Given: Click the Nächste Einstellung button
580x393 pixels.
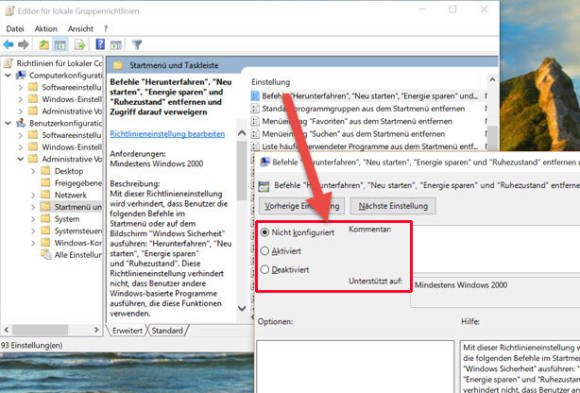Looking at the screenshot, I should click(x=393, y=206).
